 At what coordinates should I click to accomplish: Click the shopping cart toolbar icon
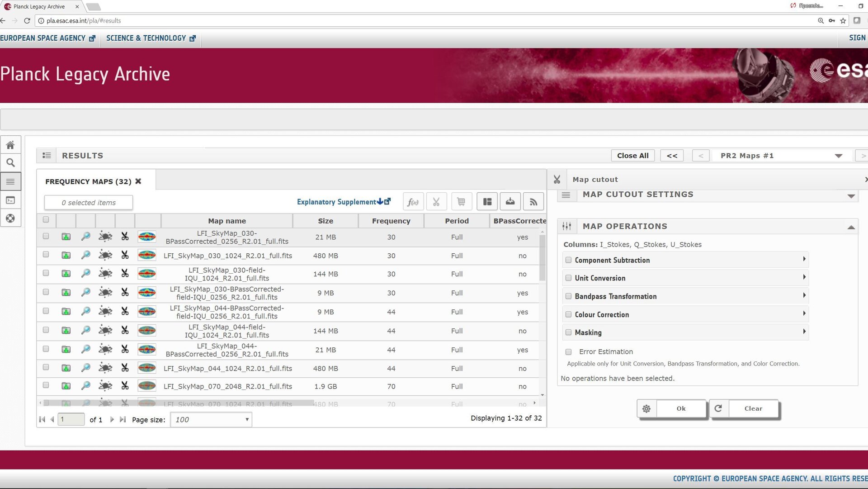click(461, 202)
